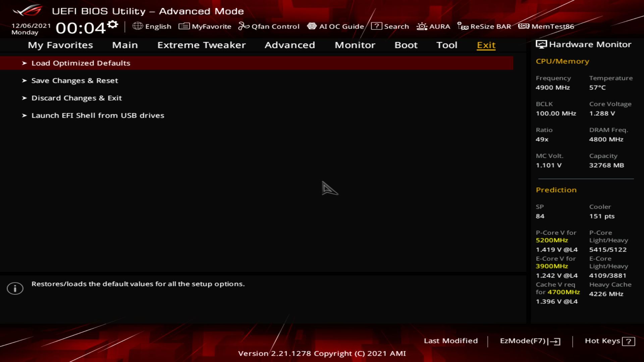Click the Last Modified button

click(450, 341)
